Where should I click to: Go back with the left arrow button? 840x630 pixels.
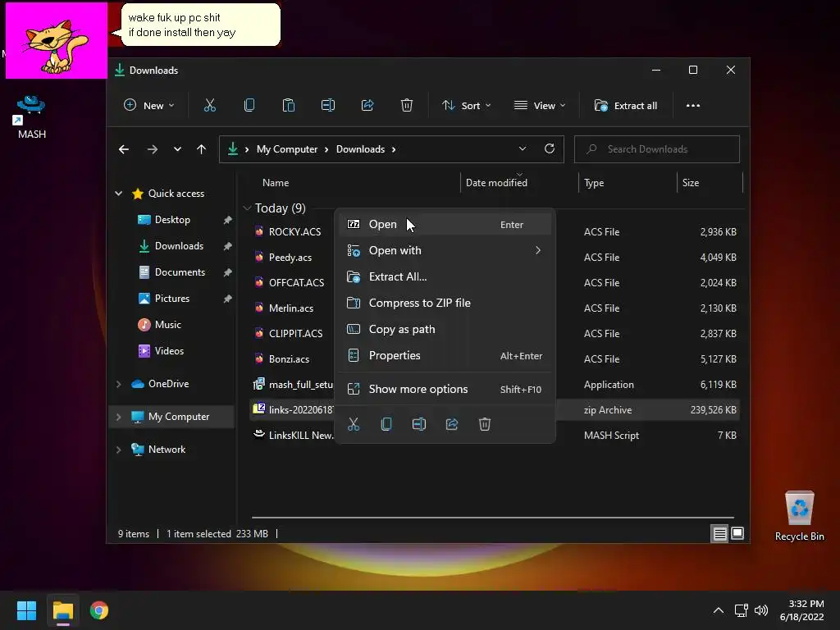pos(124,149)
